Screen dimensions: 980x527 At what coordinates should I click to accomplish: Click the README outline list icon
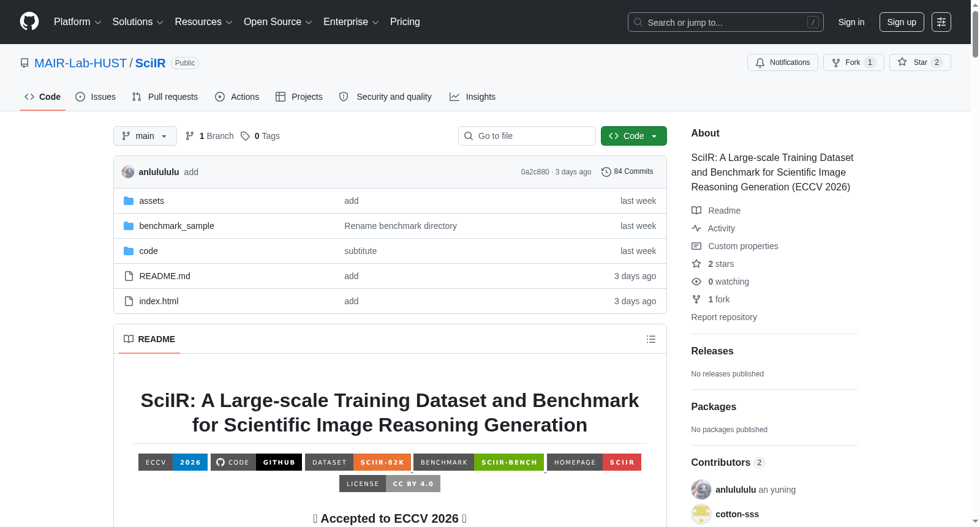tap(651, 339)
